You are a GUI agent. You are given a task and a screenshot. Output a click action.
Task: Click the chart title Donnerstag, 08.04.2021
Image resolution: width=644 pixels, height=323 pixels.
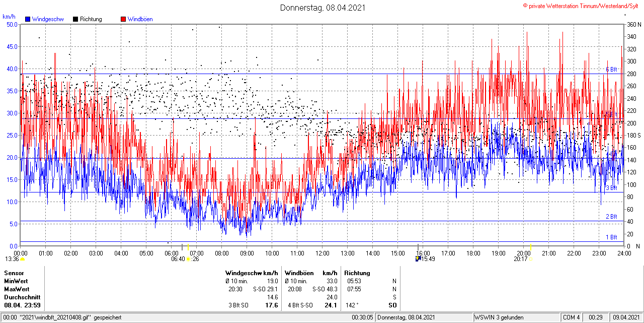323,8
